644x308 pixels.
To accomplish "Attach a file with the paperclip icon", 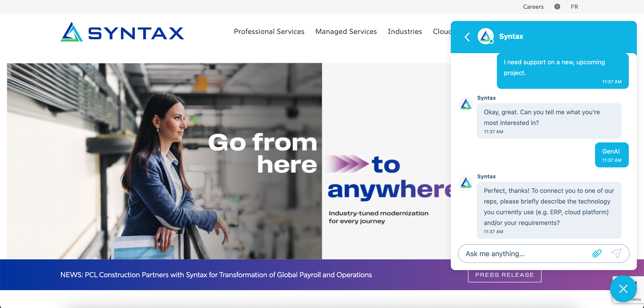I will (x=597, y=254).
